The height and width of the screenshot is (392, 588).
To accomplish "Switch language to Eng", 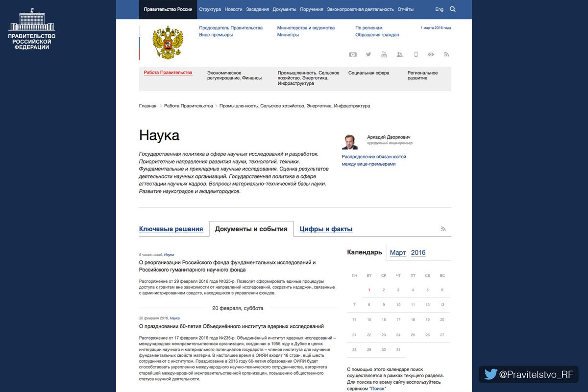I will tap(440, 9).
